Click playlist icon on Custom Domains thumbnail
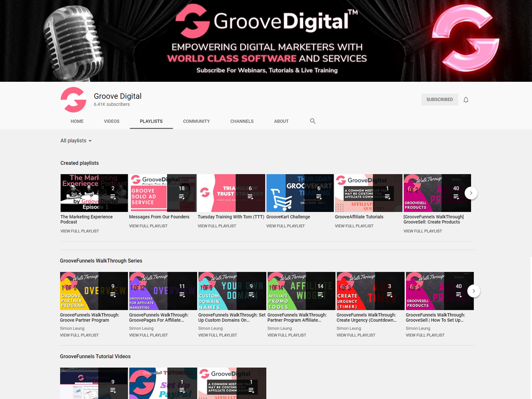 [x=251, y=295]
